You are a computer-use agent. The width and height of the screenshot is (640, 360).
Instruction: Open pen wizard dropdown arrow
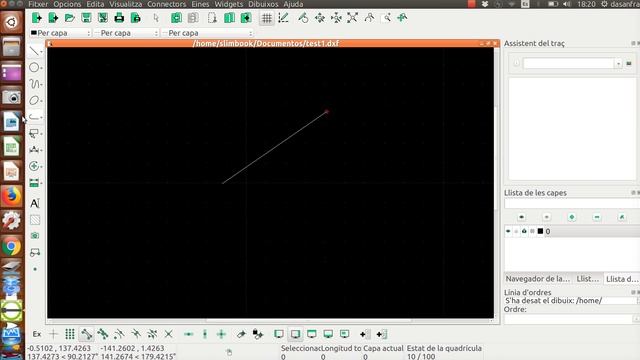618,64
